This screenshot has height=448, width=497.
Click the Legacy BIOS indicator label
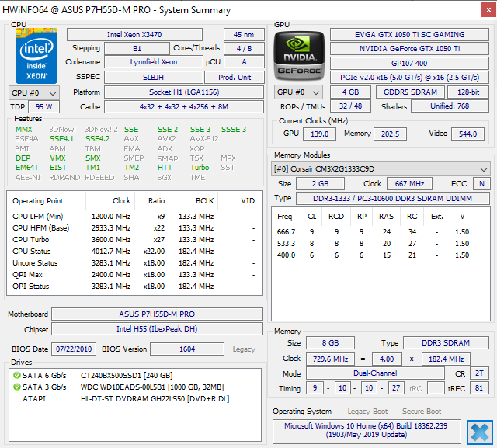244,349
